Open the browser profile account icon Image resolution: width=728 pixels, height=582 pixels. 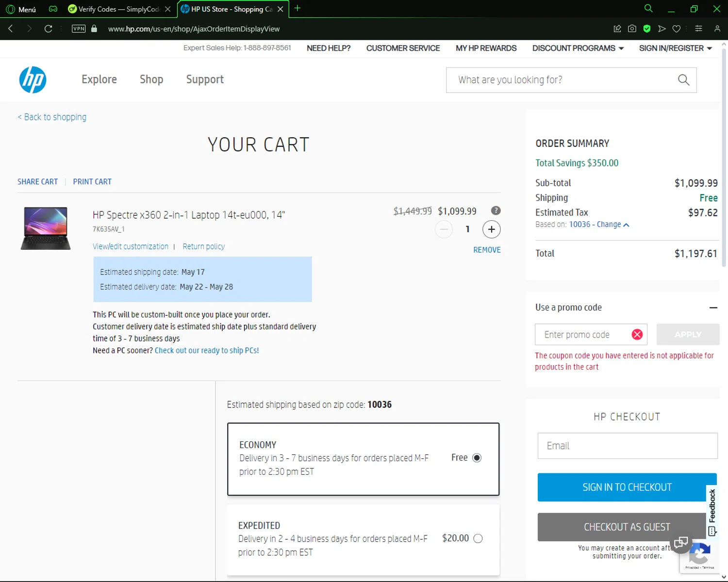(717, 29)
